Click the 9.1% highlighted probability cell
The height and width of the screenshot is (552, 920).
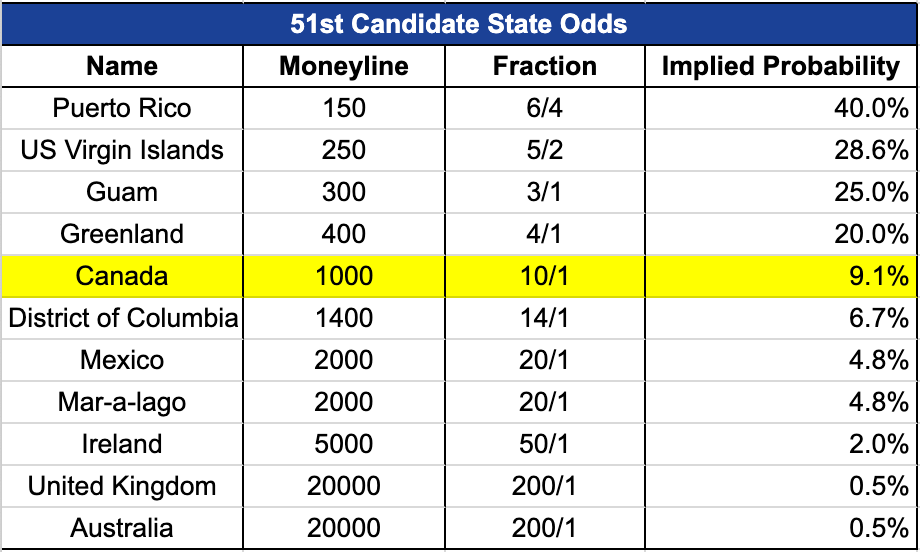(781, 276)
